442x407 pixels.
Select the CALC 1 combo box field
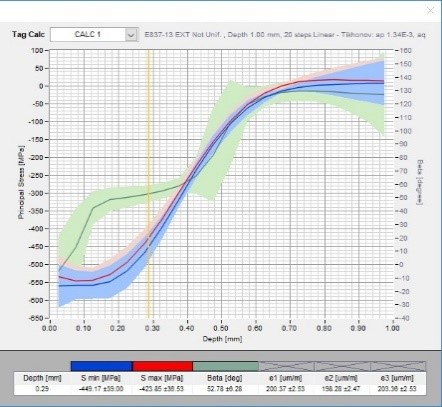click(x=94, y=35)
